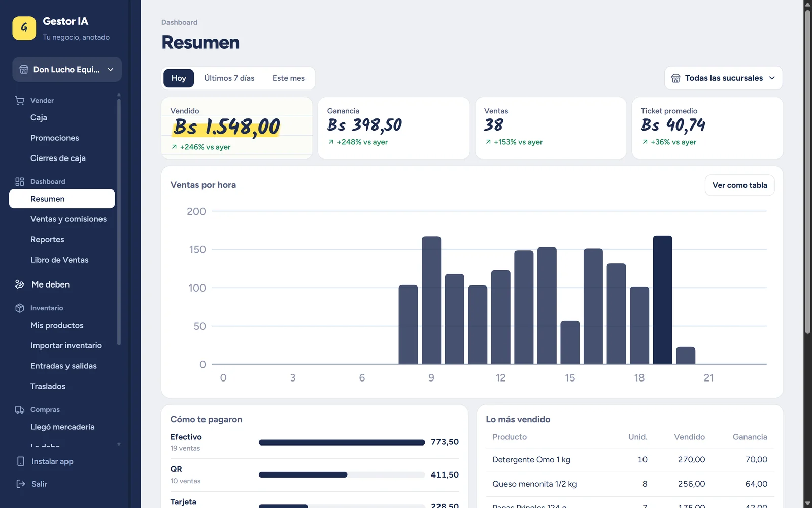The height and width of the screenshot is (508, 812).
Task: Click the Ganancia column header
Action: (750, 437)
